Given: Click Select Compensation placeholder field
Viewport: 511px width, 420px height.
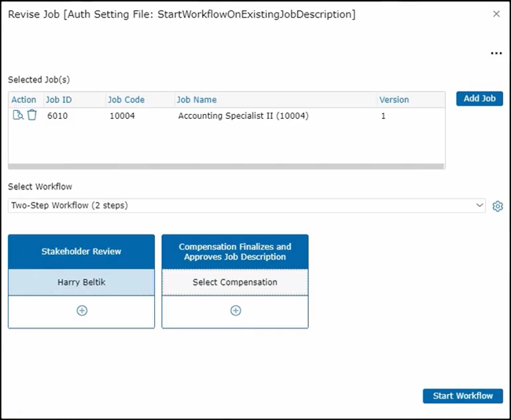Looking at the screenshot, I should [235, 282].
